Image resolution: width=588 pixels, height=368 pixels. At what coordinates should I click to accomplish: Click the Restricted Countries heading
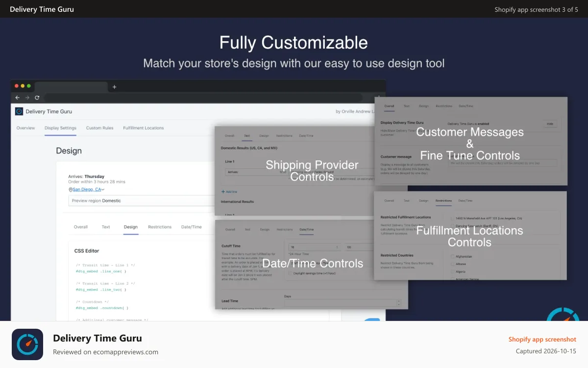(397, 256)
